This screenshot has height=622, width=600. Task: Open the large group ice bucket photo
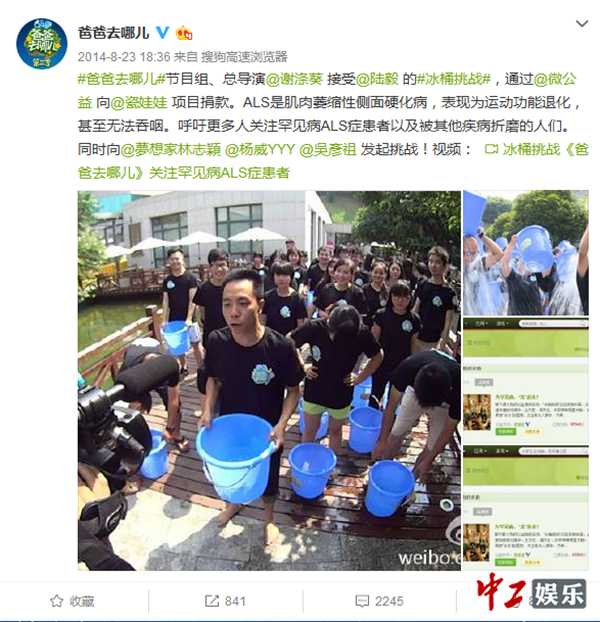(269, 380)
